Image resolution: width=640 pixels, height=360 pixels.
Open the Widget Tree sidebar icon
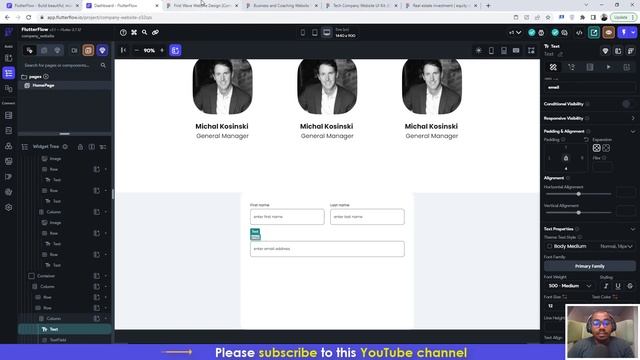pyautogui.click(x=9, y=73)
